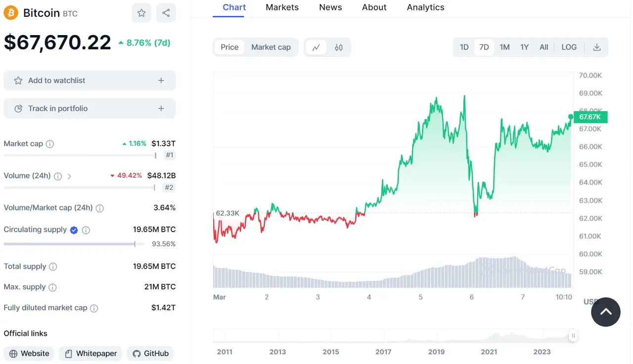The width and height of the screenshot is (633, 364).
Task: Select 1D time range
Action: click(x=464, y=47)
